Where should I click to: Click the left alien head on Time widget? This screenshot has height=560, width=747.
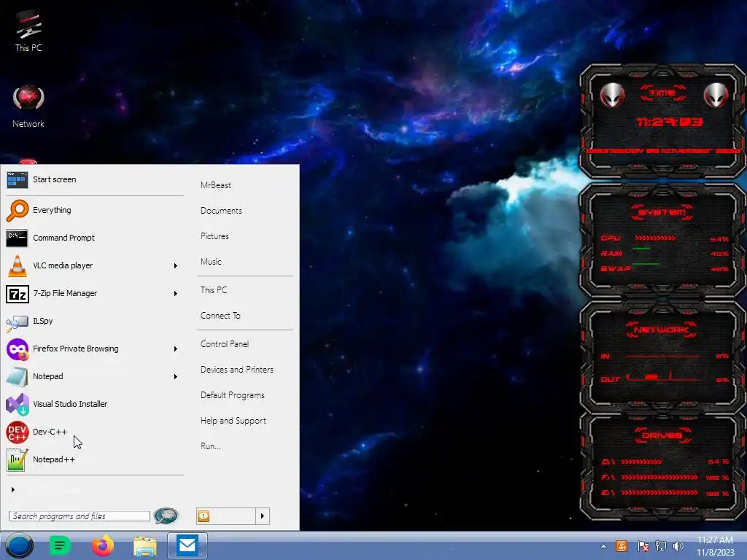[612, 95]
